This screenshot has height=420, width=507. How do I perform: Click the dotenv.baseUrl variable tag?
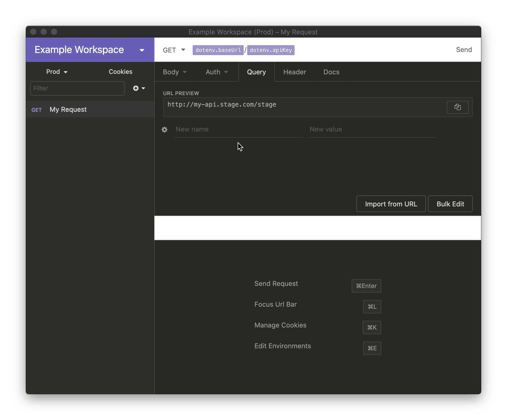(x=218, y=50)
